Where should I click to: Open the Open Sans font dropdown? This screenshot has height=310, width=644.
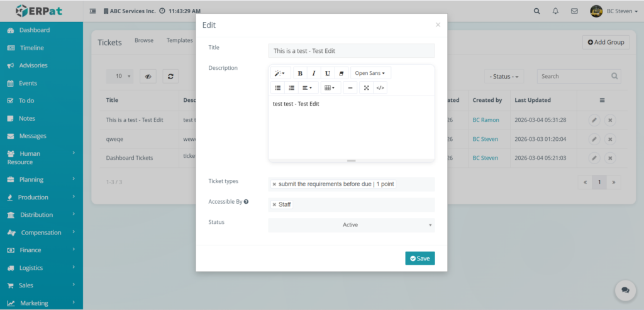click(x=370, y=73)
